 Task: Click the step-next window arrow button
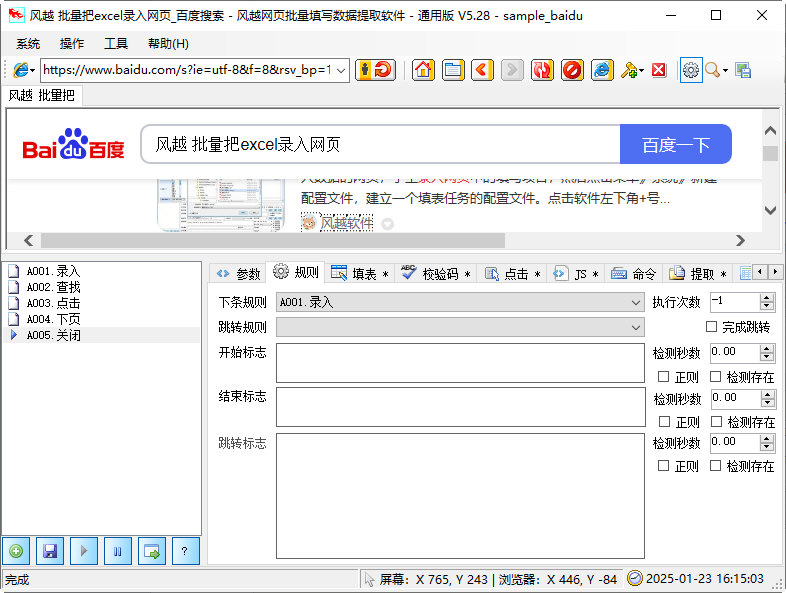152,551
